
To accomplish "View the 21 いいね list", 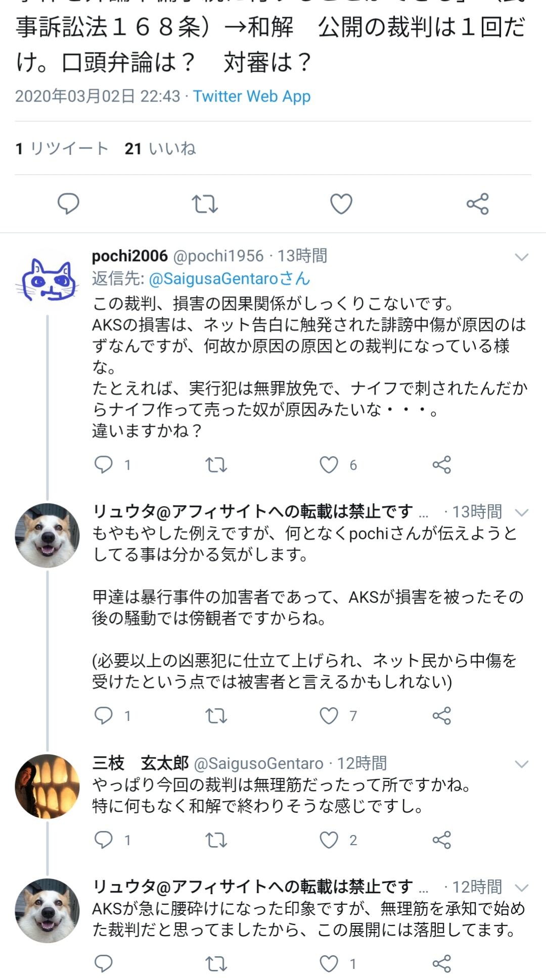I will [x=160, y=149].
